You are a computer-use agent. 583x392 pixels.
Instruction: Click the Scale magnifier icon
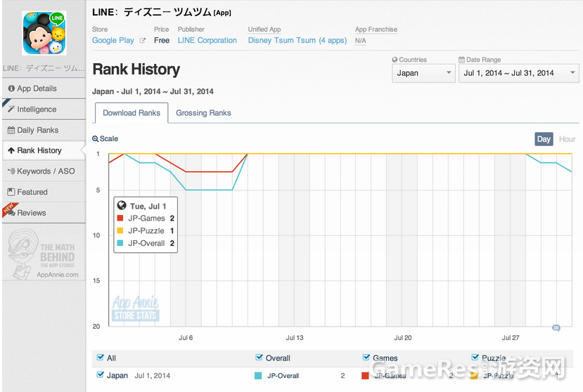[x=95, y=139]
